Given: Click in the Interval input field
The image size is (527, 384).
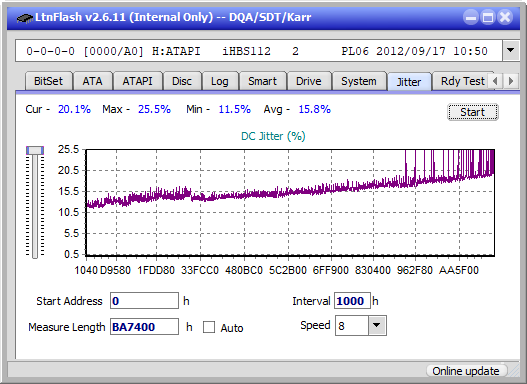Looking at the screenshot, I should [352, 301].
